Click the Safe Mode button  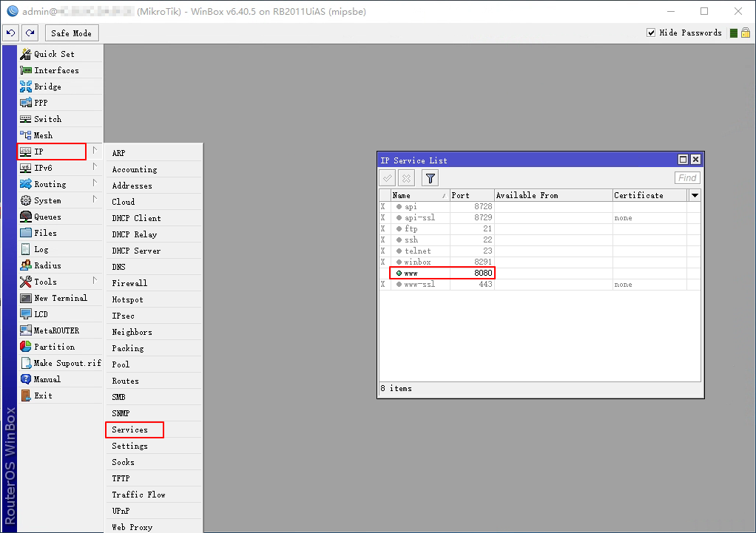tap(71, 33)
